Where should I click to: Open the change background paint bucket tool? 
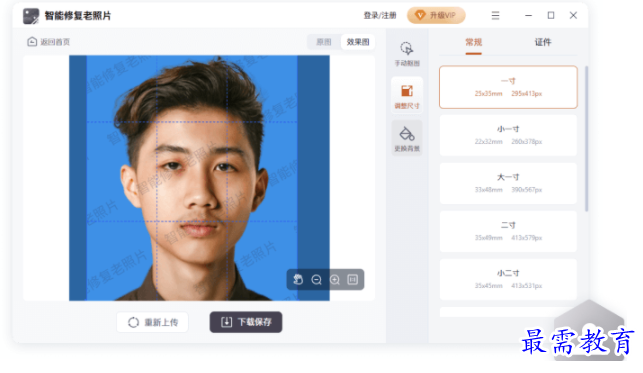pos(407,139)
